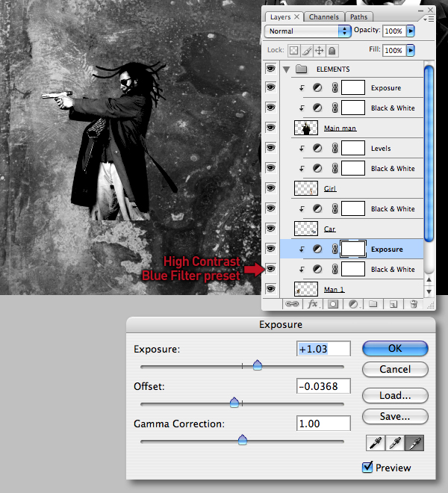Image resolution: width=448 pixels, height=493 pixels.
Task: Open the Opacity slider arrow
Action: [411, 31]
